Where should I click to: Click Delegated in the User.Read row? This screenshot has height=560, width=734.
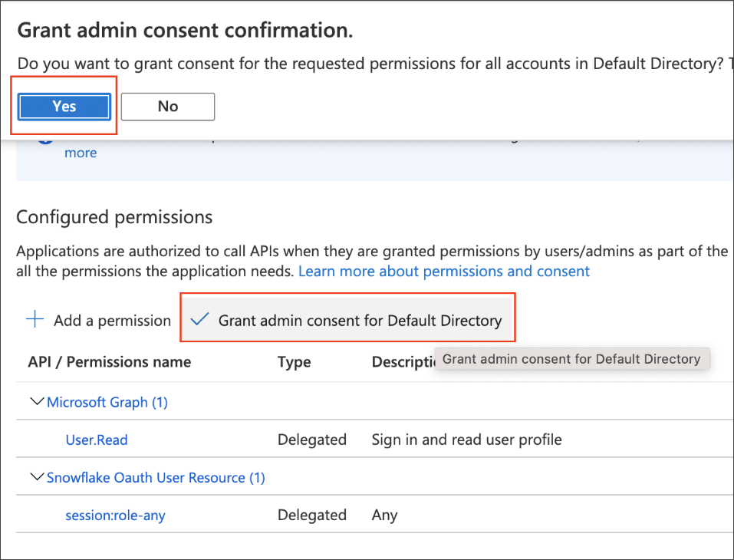(312, 440)
